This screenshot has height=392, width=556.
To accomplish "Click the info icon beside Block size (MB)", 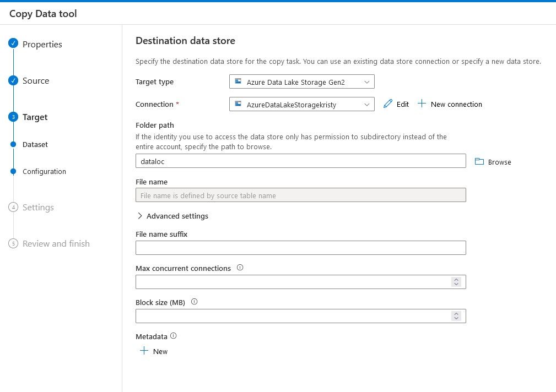I will click(x=194, y=302).
